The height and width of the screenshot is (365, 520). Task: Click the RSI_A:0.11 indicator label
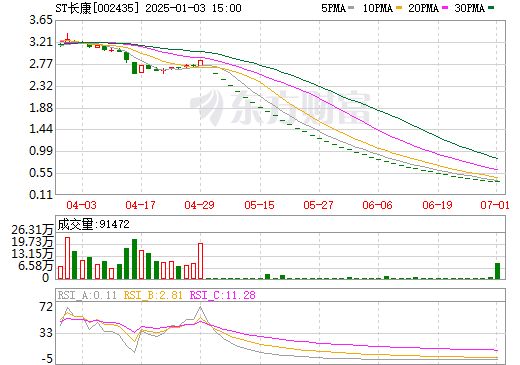point(87,295)
